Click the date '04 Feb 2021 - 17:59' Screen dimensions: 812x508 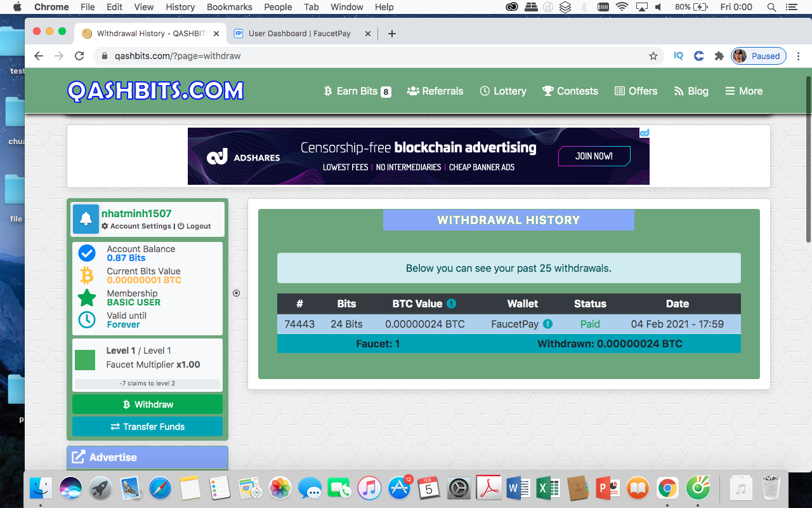pyautogui.click(x=678, y=324)
